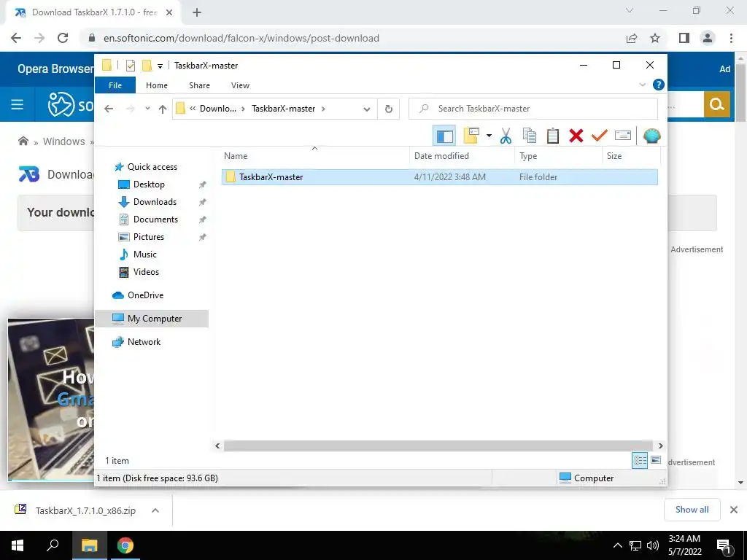Click the Rename icon in toolbar
This screenshot has width=747, height=560.
(x=623, y=136)
